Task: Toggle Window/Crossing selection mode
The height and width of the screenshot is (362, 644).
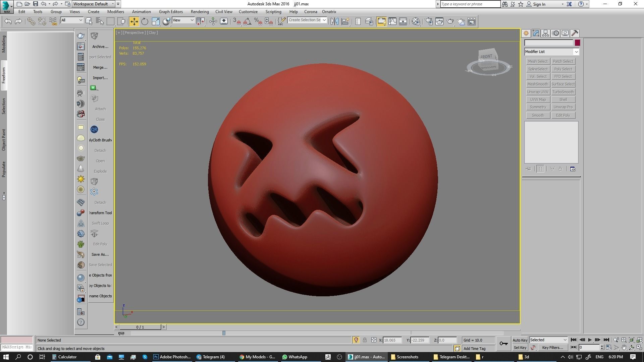Action: coord(121,21)
